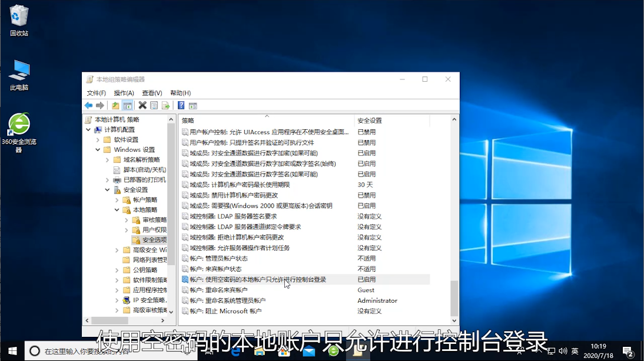Screen dimensions: 644x361
Task: Expand the 软件设置 tree node
Action: 98,140
